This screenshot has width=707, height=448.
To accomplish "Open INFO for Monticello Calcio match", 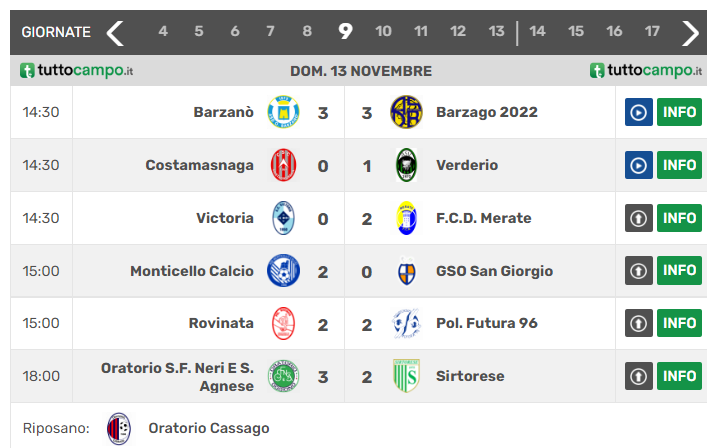I will tap(679, 271).
